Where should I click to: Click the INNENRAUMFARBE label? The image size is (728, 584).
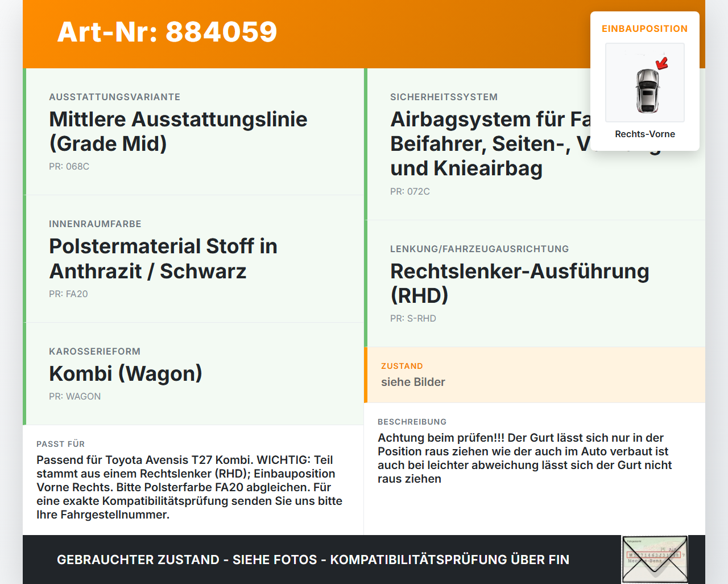point(95,224)
